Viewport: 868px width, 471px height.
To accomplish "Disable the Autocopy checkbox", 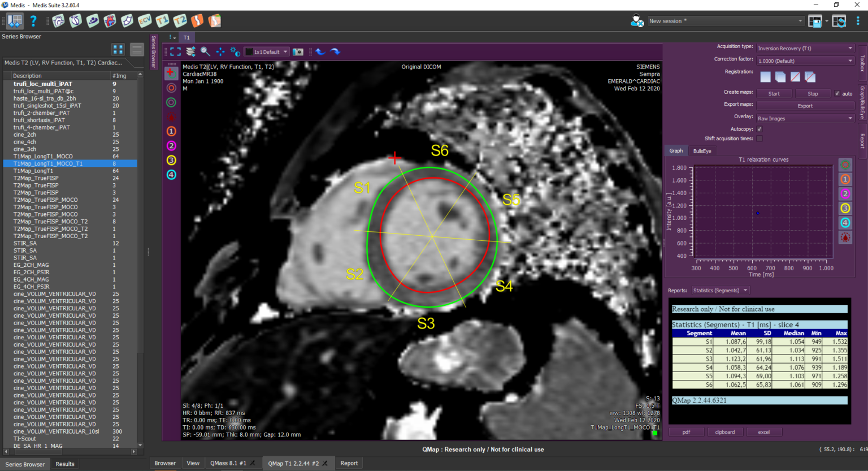I will point(759,129).
